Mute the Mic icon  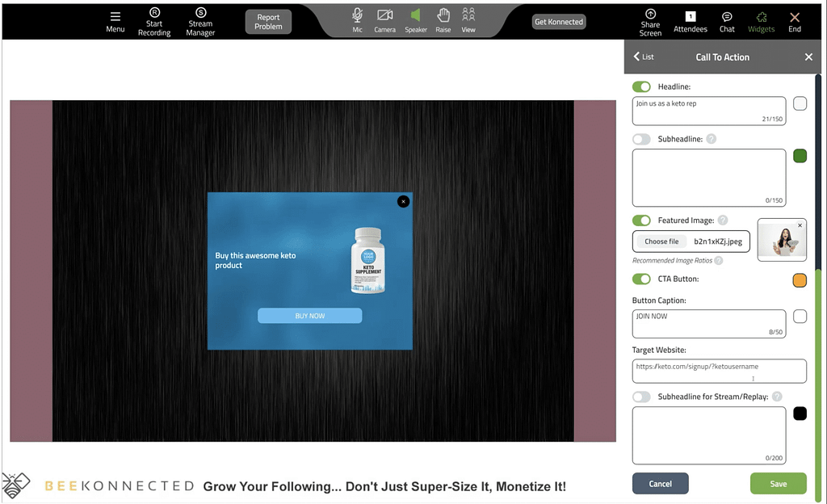pos(357,15)
